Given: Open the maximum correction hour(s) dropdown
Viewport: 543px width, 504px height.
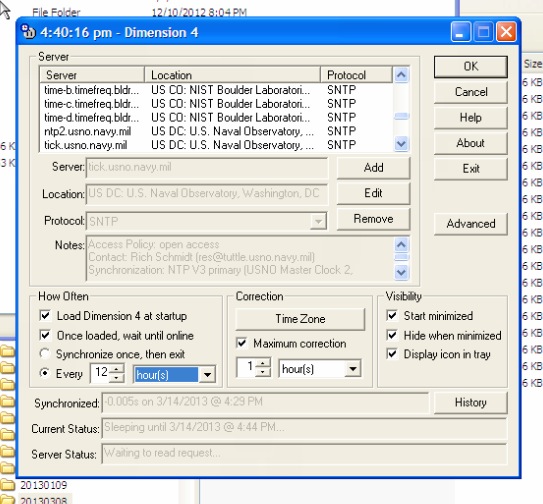Looking at the screenshot, I should [353, 369].
